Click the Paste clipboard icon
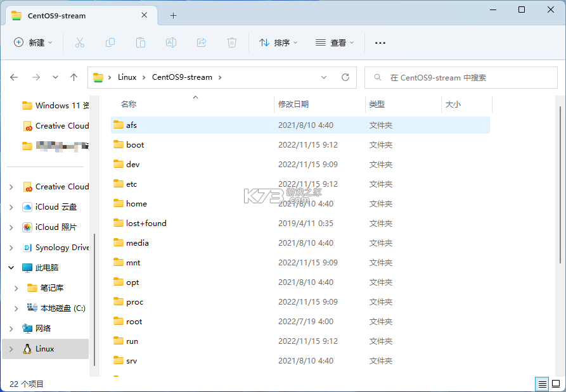This screenshot has width=566, height=392. click(x=141, y=42)
